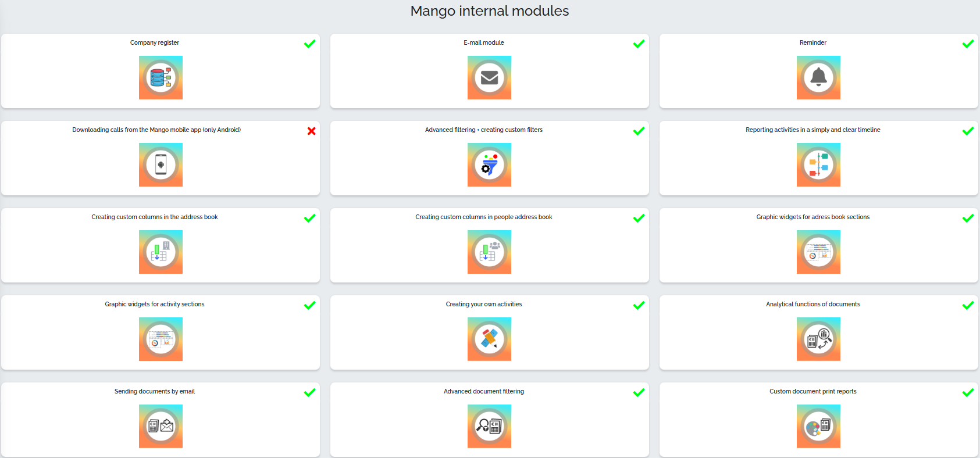Toggle the Advanced document filtering checkmark
Image resolution: width=980 pixels, height=458 pixels.
639,392
